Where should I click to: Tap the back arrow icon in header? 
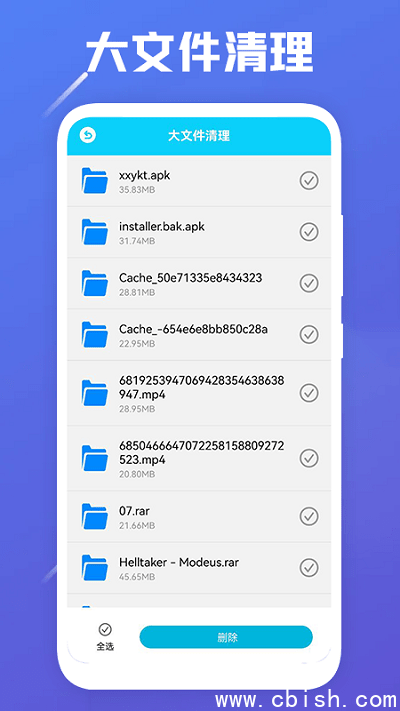[x=88, y=135]
